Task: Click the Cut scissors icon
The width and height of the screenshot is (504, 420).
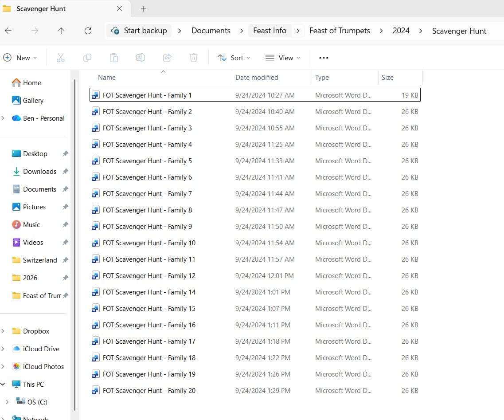Action: coord(60,58)
